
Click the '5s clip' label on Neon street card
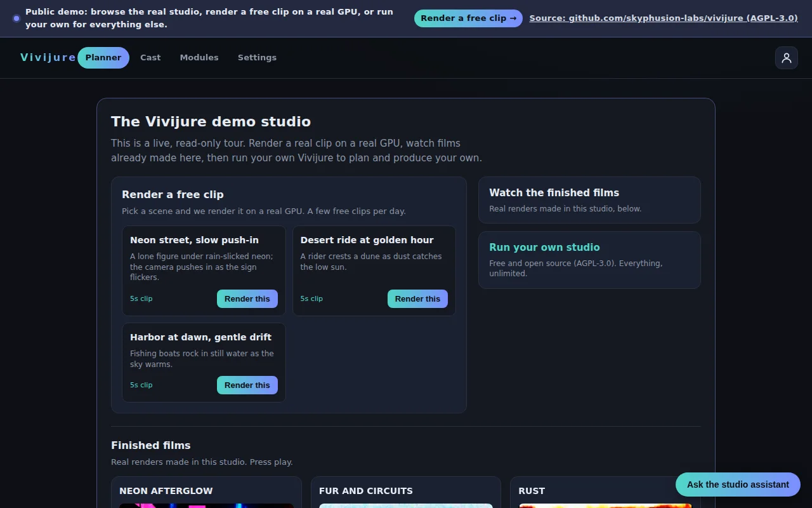click(141, 298)
